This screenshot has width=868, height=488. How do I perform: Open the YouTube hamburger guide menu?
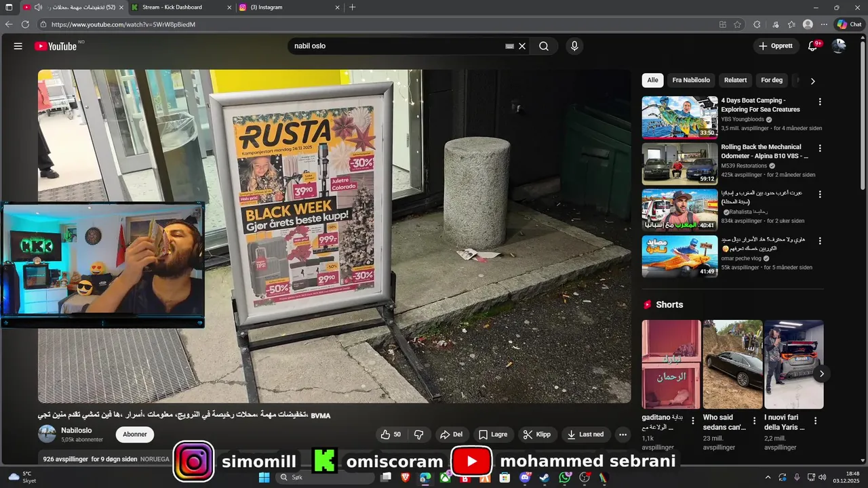pyautogui.click(x=18, y=46)
